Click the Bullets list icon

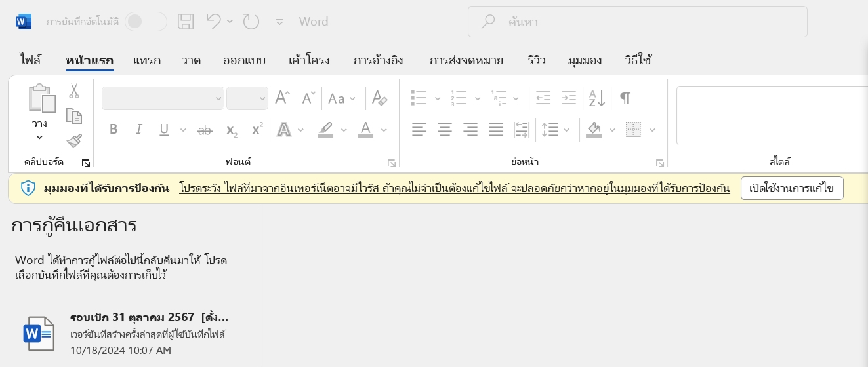tap(419, 98)
